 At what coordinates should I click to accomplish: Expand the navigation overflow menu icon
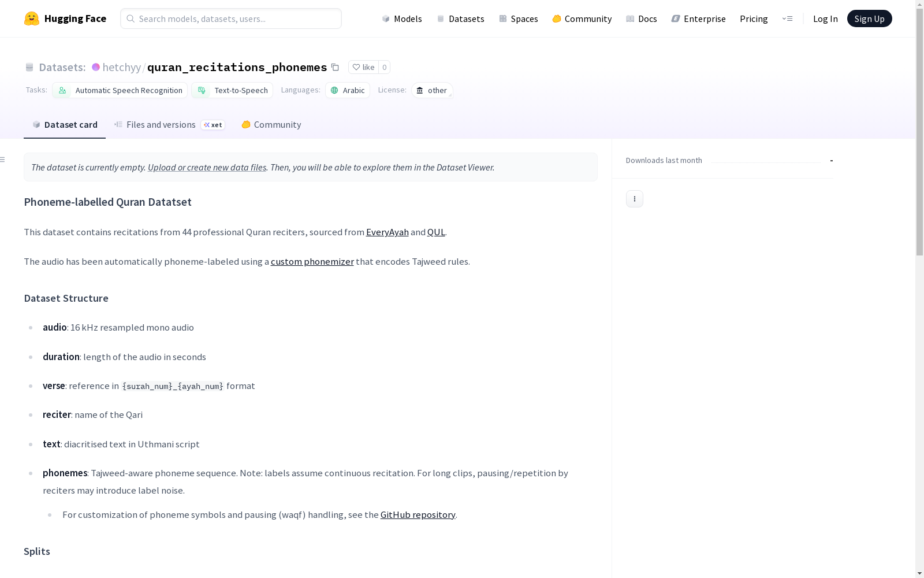(787, 18)
